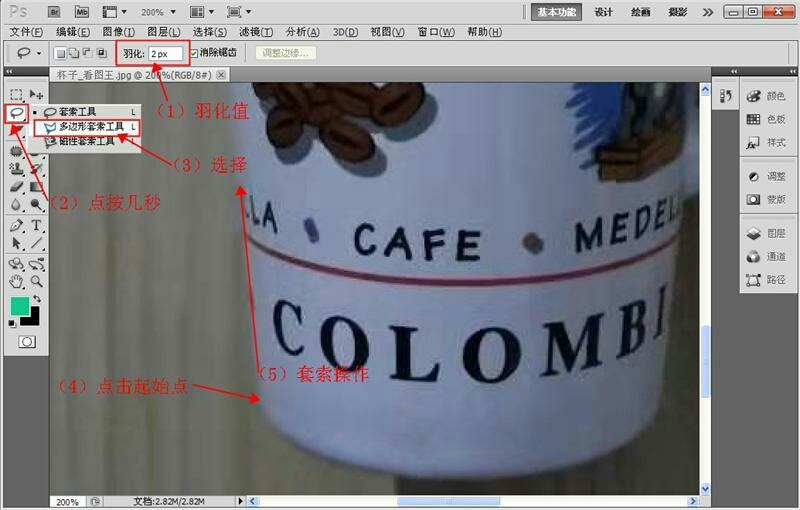Set selection mode to Add to Selection

coord(74,53)
